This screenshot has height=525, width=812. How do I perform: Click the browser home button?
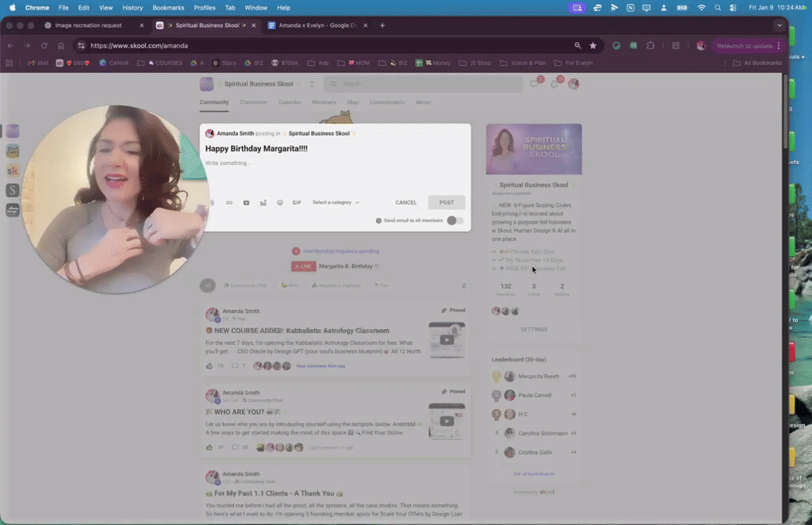61,45
